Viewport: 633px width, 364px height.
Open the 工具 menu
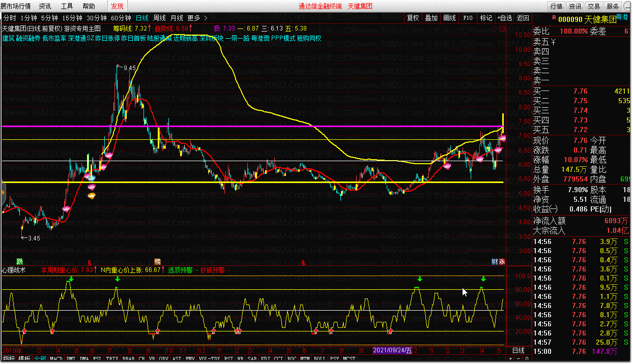(67, 6)
